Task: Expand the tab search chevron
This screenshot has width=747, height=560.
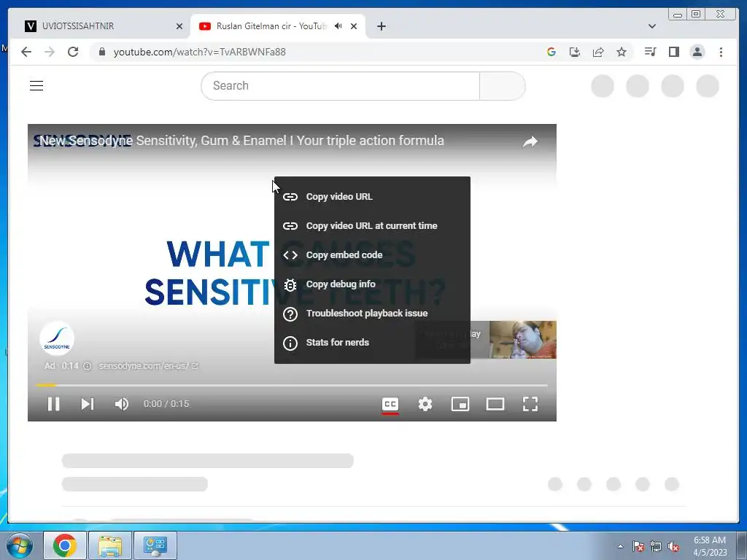Action: tap(652, 26)
